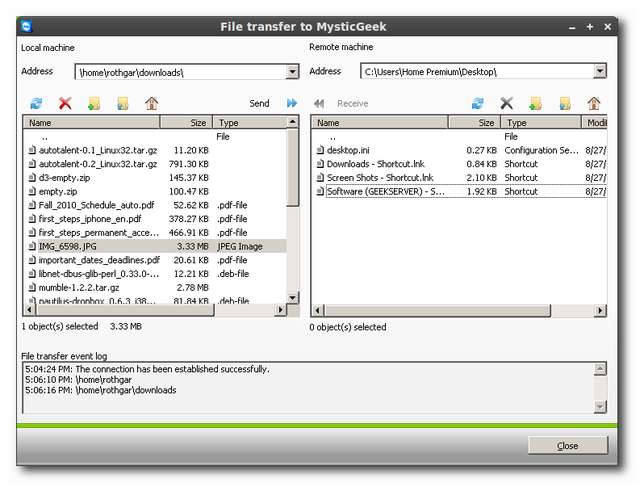Click local vertical scrollbar thumb
The width and height of the screenshot is (640, 487).
point(293,168)
